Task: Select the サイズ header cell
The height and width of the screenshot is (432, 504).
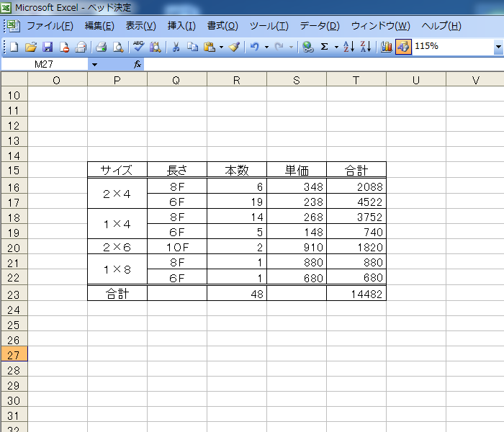Action: 117,170
